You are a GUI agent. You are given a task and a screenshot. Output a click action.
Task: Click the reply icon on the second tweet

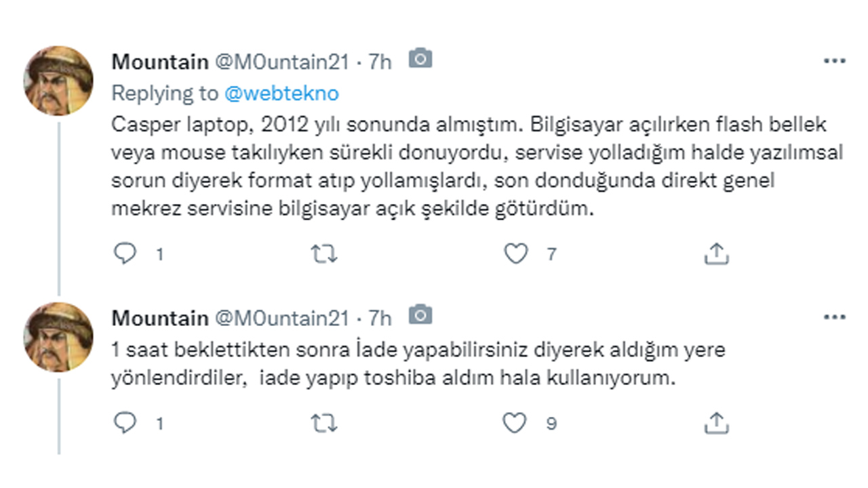(x=125, y=421)
